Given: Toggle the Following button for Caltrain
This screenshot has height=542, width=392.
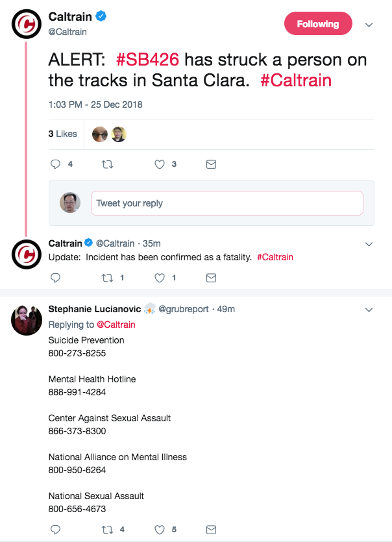Looking at the screenshot, I should click(x=318, y=24).
